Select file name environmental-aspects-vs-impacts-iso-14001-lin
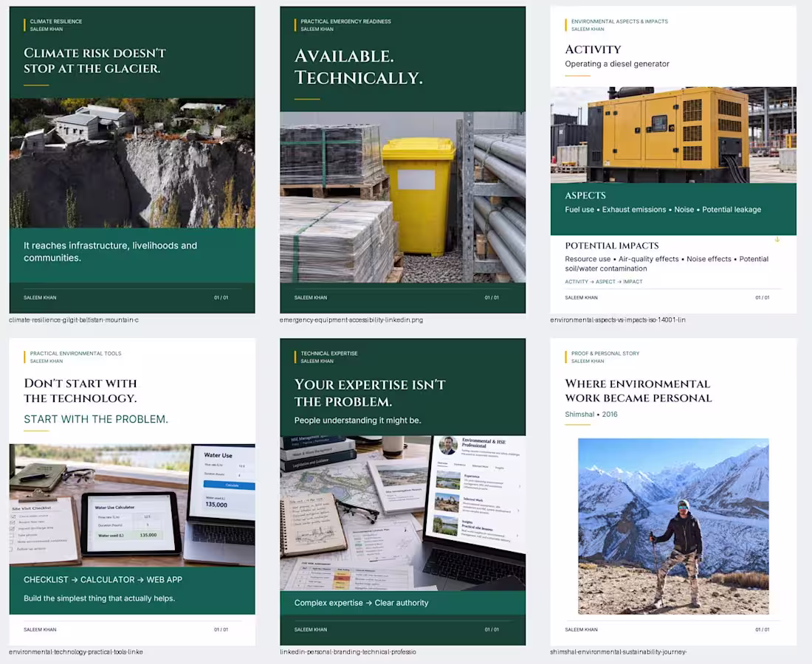The image size is (812, 664). coord(618,320)
